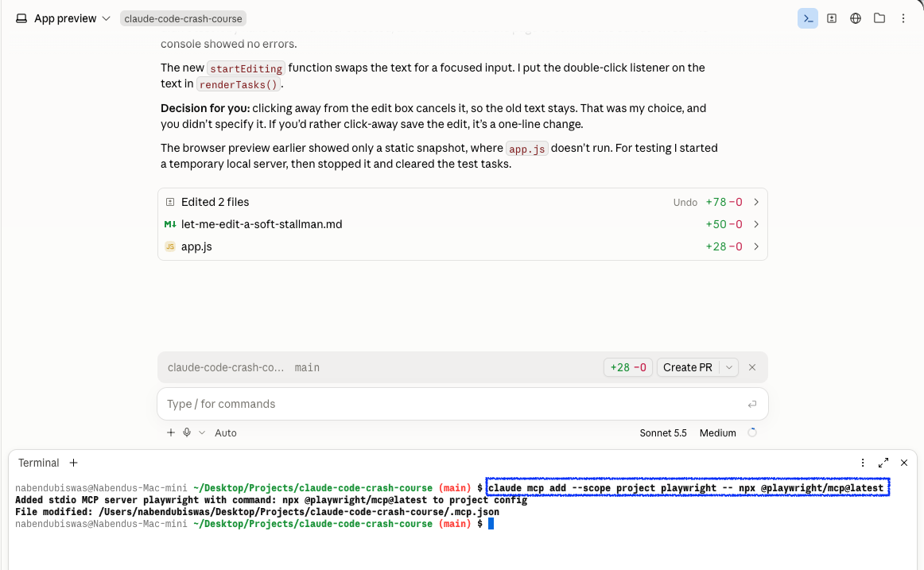This screenshot has width=924, height=570.
Task: Close the terminal panel
Action: [904, 463]
